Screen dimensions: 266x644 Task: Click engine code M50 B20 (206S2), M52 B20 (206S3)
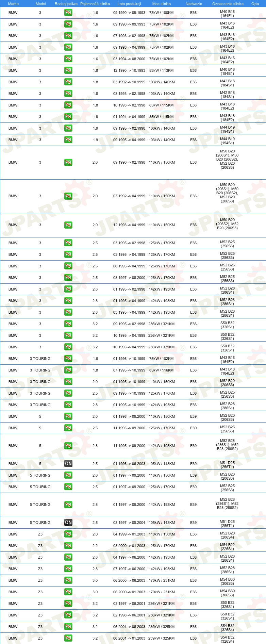[227, 224]
